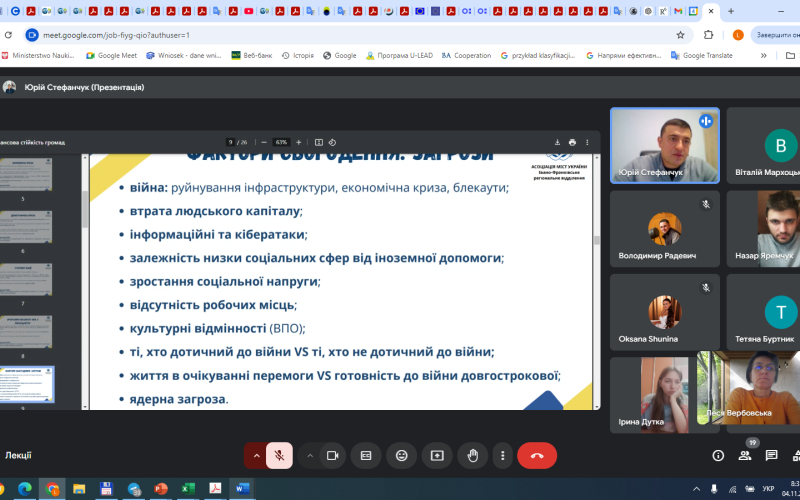The height and width of the screenshot is (500, 800).
Task: Click the Present now screen share icon
Action: coord(437,456)
